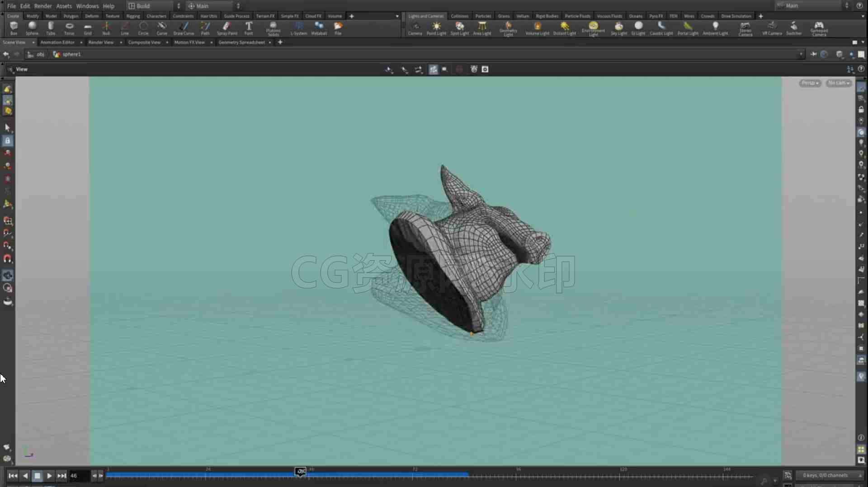Viewport: 868px width, 487px height.
Task: Click the frame number field showing 46
Action: click(x=79, y=476)
